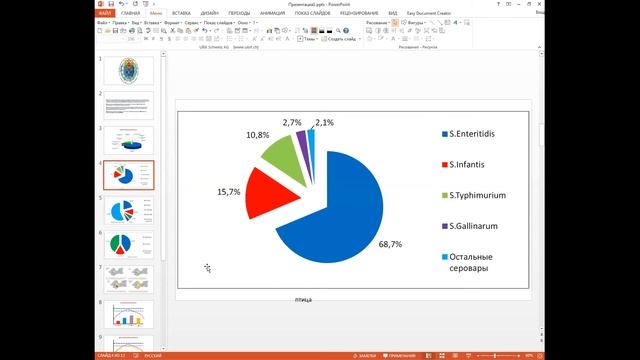Open the Рисование dropdown
Screen dimensions: 640x360
(377, 23)
